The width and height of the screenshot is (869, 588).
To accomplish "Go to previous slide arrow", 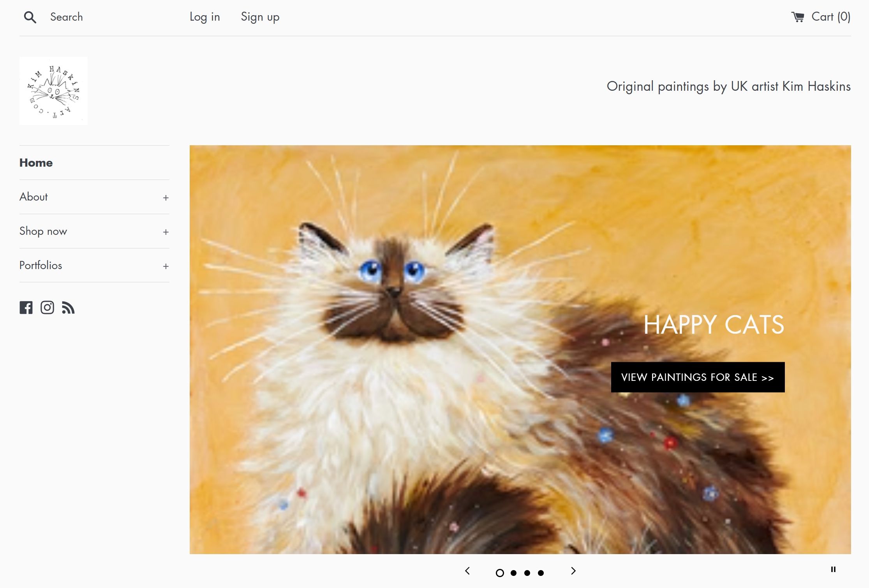I will [467, 571].
